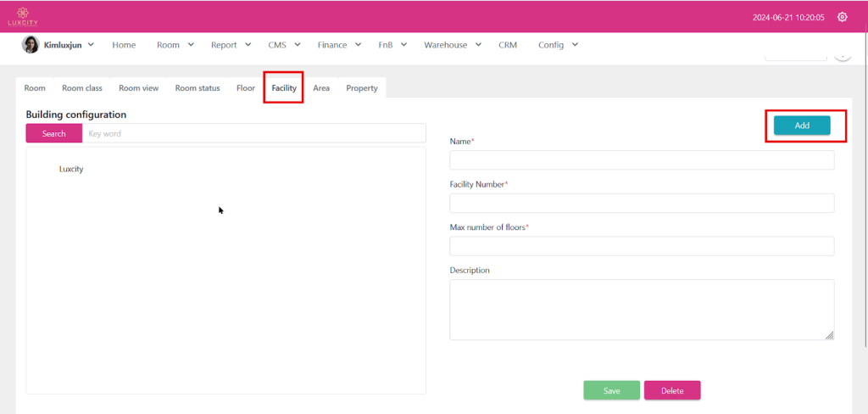This screenshot has width=868, height=414.
Task: Switch to the Property tab
Action: pos(362,88)
